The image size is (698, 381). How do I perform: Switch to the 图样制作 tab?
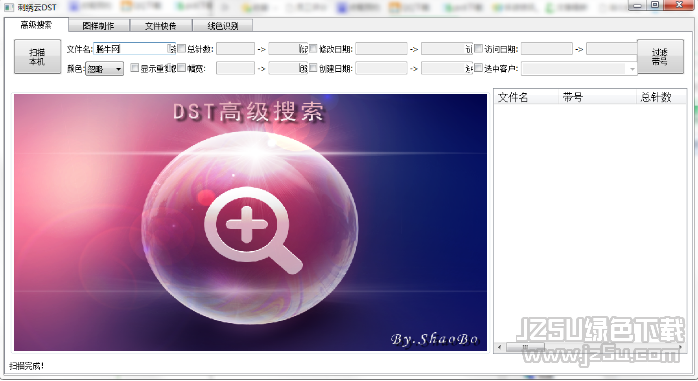(x=99, y=26)
